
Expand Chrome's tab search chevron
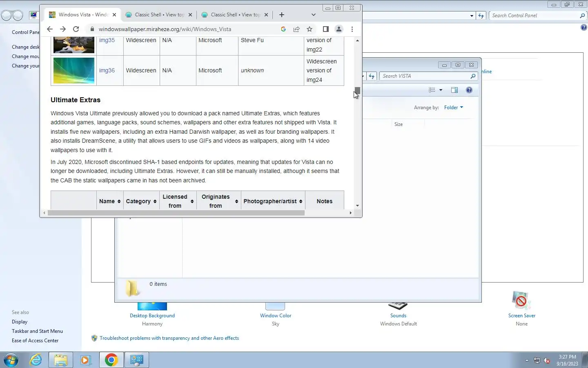[x=313, y=15]
